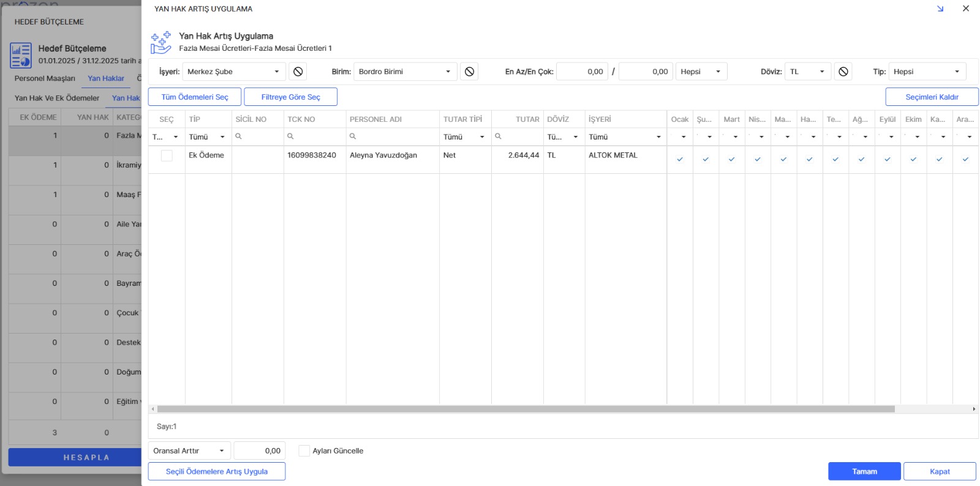The height and width of the screenshot is (486, 980).
Task: Tick the SEÇ checkbox for Aleyna Yavuzdoğan
Action: pos(167,155)
